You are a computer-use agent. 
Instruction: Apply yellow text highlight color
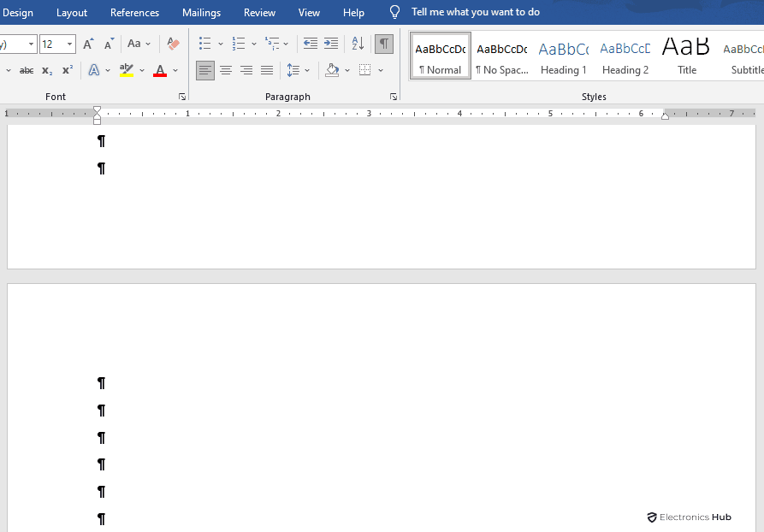[127, 70]
